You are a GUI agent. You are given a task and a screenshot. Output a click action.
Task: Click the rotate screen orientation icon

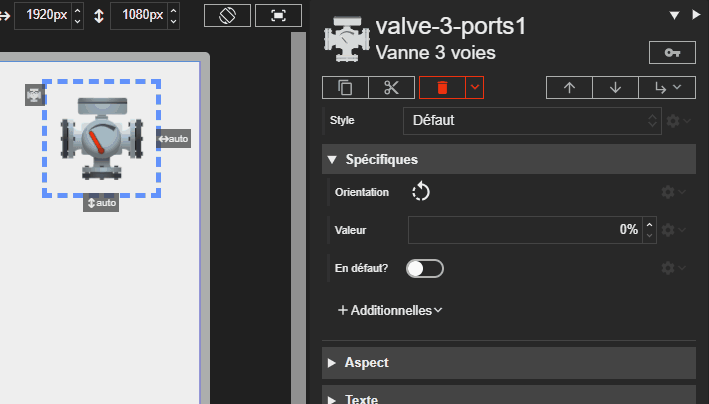tap(227, 15)
